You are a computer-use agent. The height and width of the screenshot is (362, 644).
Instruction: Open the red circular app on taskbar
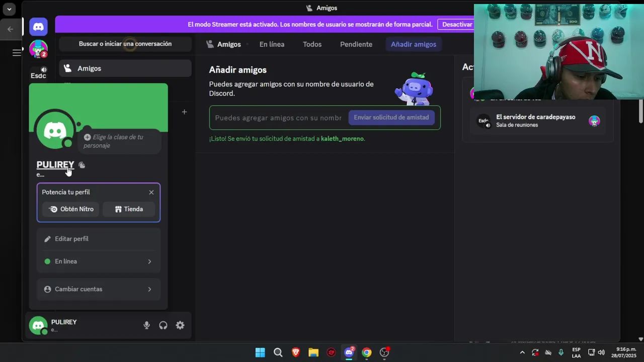click(x=331, y=352)
